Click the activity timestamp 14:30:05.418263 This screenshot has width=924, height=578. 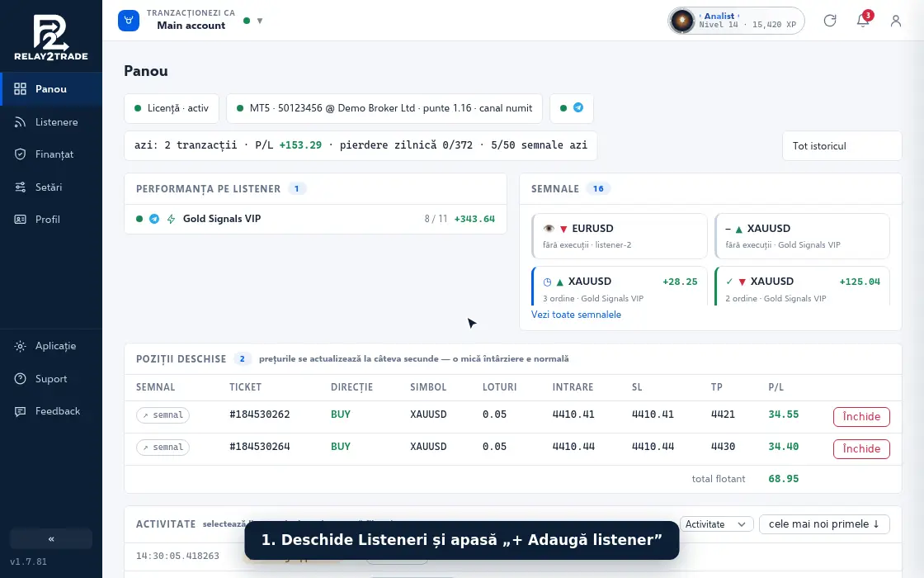pos(177,556)
